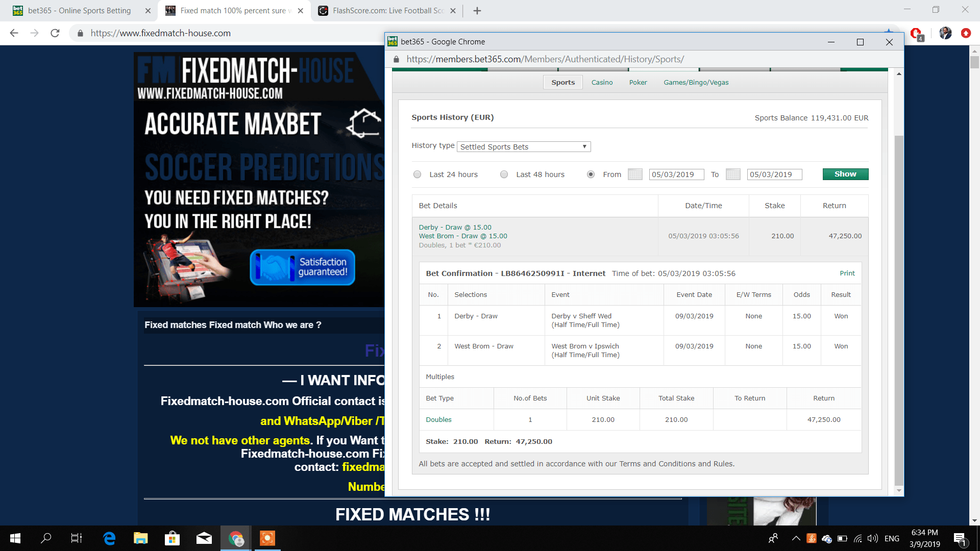The height and width of the screenshot is (551, 980).
Task: Click the padlock in main address bar
Action: point(80,33)
